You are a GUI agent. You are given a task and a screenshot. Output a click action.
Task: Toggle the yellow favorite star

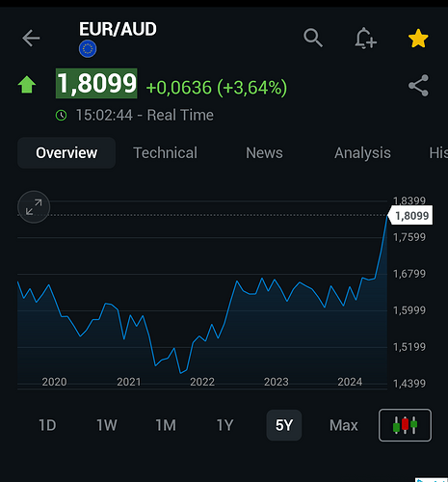(418, 39)
